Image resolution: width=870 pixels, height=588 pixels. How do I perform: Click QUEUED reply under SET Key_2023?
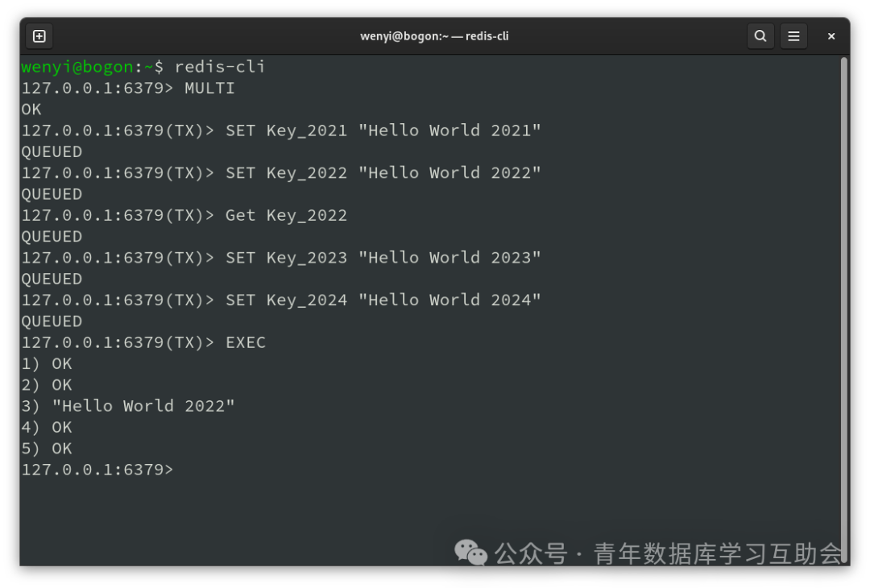(52, 279)
